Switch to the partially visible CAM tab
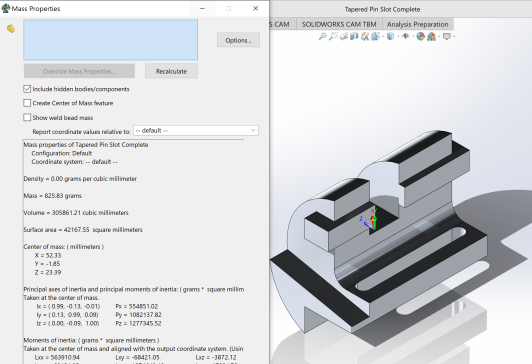Viewport: 532px width, 364px height. click(x=283, y=24)
